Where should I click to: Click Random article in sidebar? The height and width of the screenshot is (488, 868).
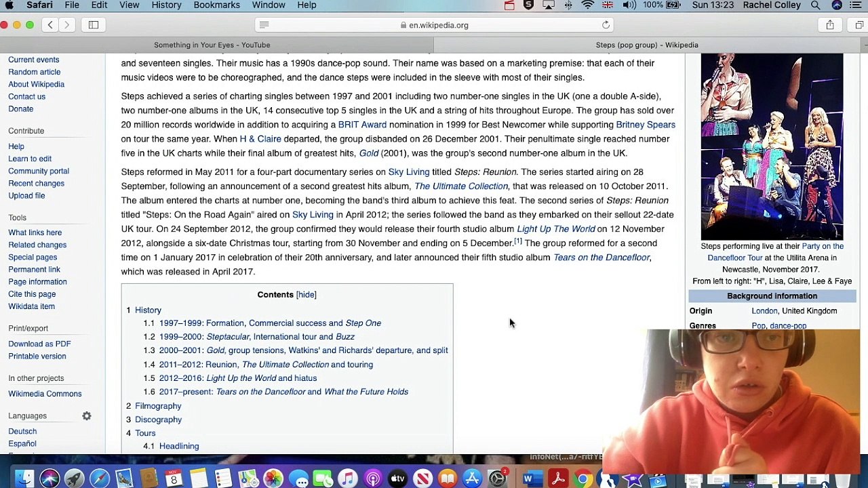(34, 72)
